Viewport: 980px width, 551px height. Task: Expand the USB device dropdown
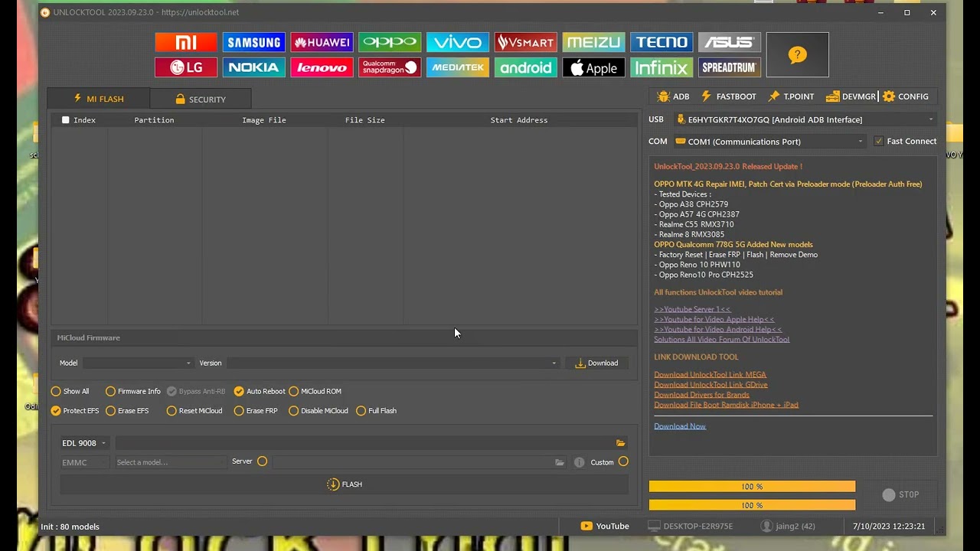click(930, 120)
